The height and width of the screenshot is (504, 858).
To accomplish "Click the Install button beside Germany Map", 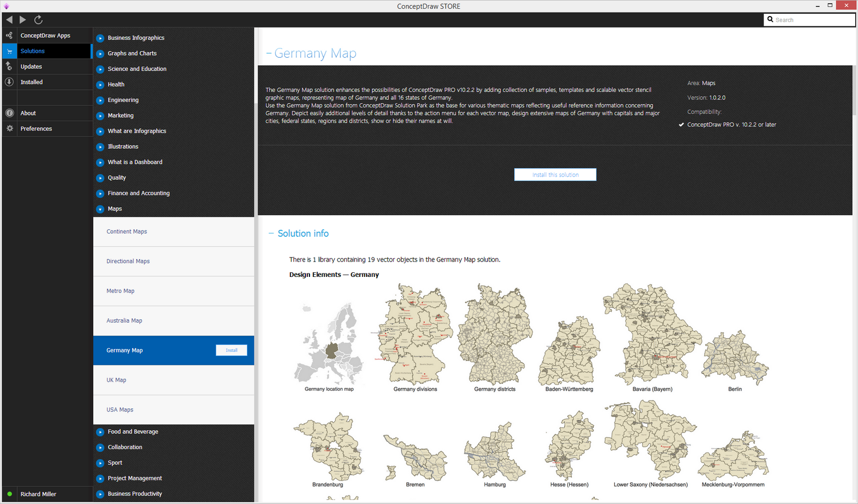I will (x=231, y=350).
